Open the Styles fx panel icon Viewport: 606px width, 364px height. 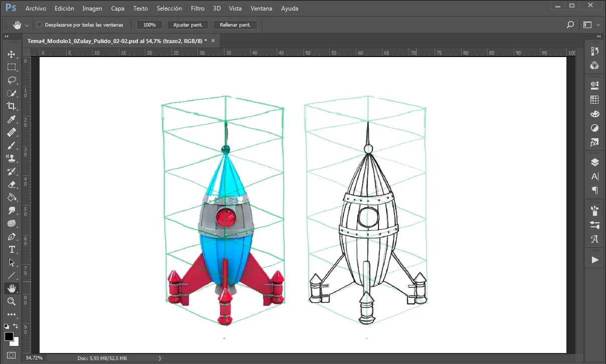point(595,143)
